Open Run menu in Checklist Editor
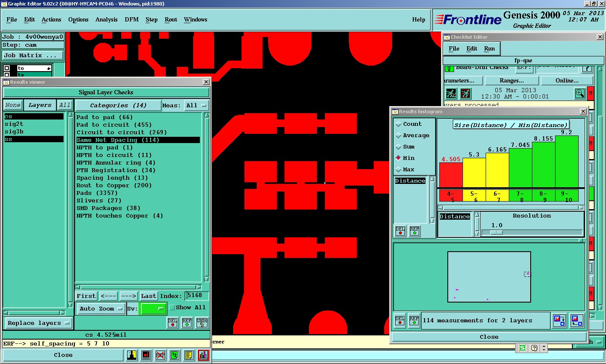The image size is (606, 364). pyautogui.click(x=489, y=49)
